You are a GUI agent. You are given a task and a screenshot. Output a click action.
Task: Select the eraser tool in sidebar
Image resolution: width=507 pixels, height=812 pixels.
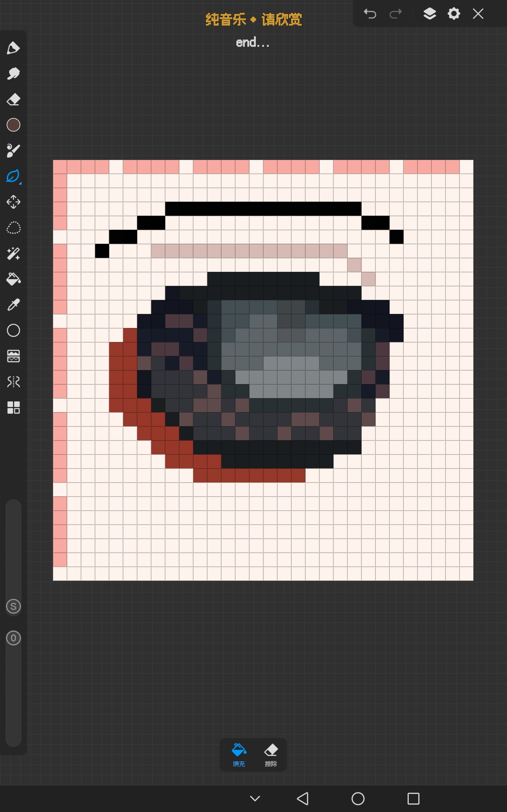(x=13, y=99)
